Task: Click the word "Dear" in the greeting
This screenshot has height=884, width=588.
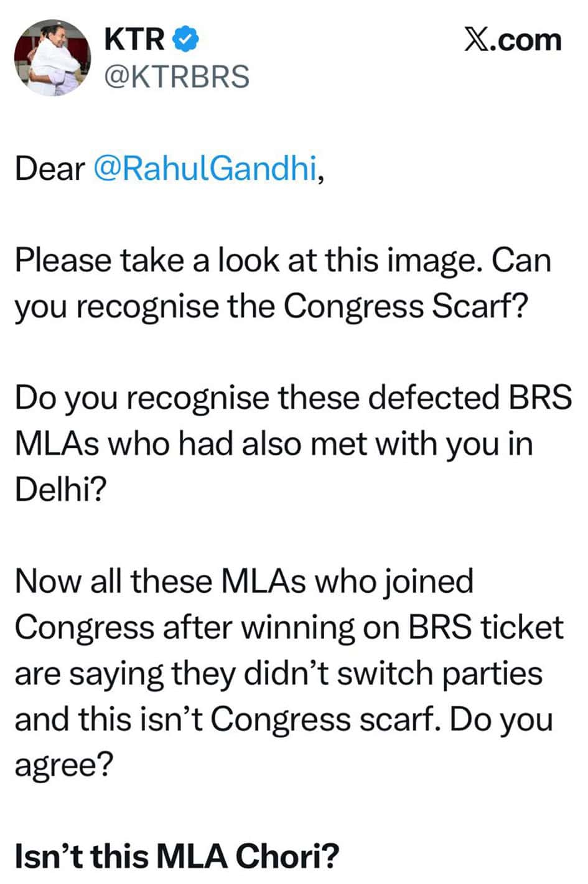Action: (50, 169)
